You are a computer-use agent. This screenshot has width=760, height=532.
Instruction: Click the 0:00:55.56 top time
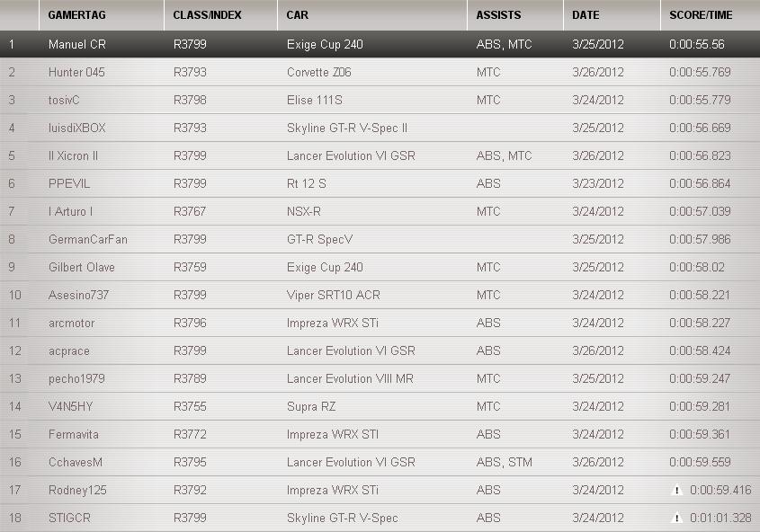coord(697,44)
